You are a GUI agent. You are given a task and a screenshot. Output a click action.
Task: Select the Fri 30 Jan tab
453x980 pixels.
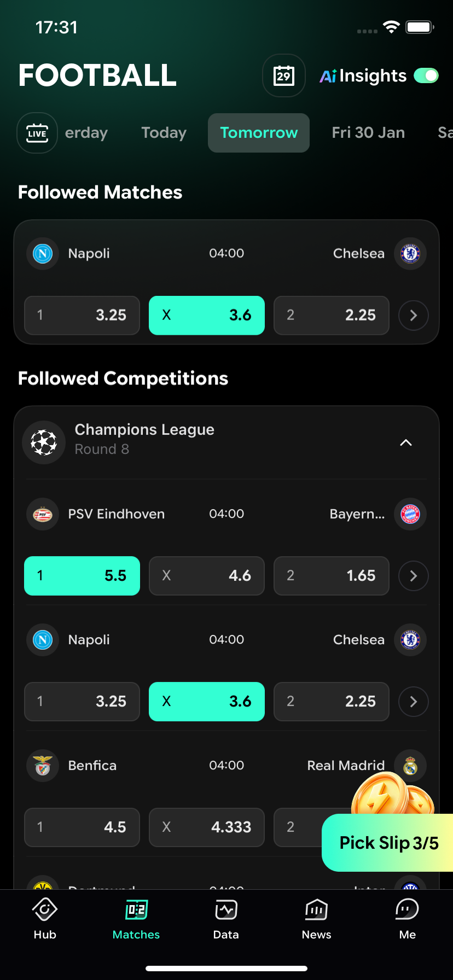[368, 133]
